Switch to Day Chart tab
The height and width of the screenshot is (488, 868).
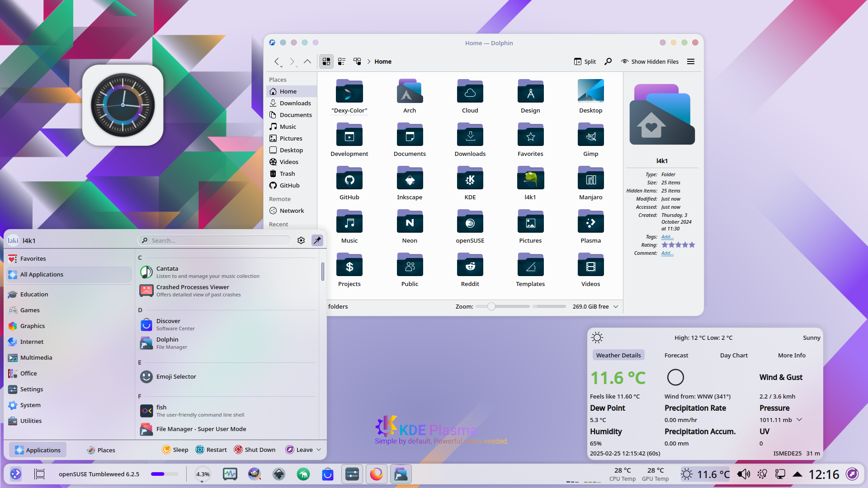point(734,355)
